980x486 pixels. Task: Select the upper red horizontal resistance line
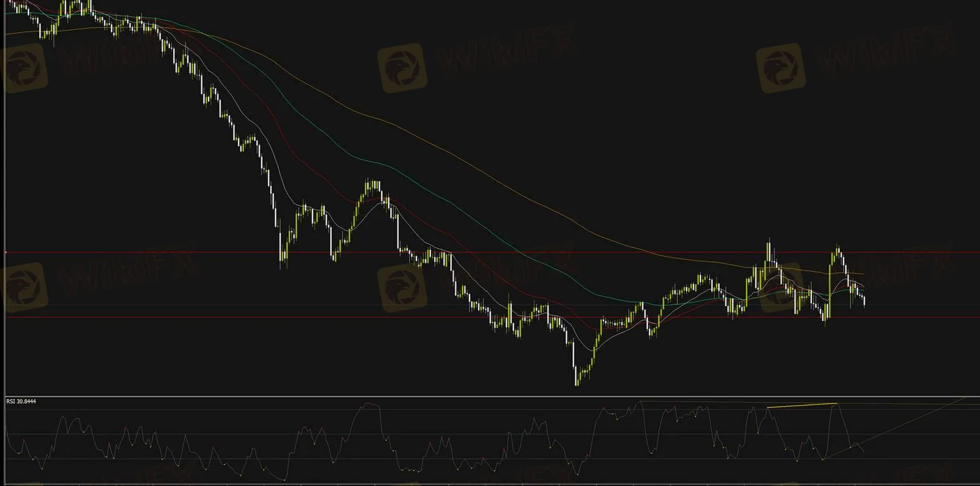(x=492, y=252)
